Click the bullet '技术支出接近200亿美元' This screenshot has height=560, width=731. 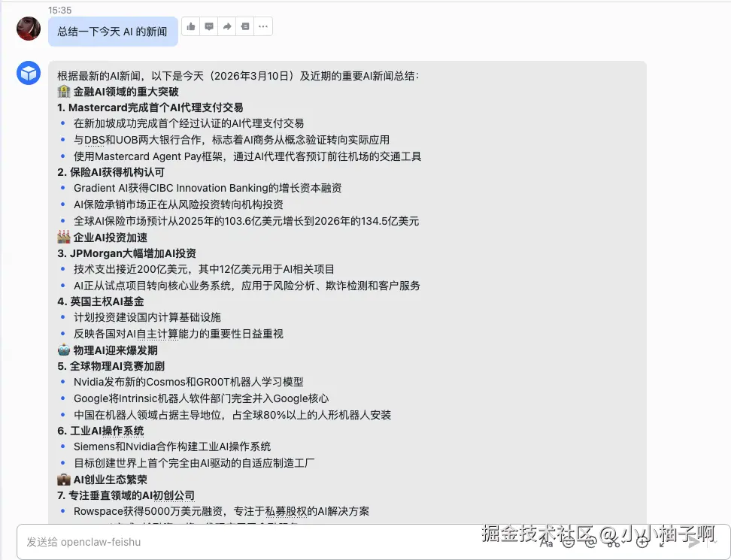(204, 269)
